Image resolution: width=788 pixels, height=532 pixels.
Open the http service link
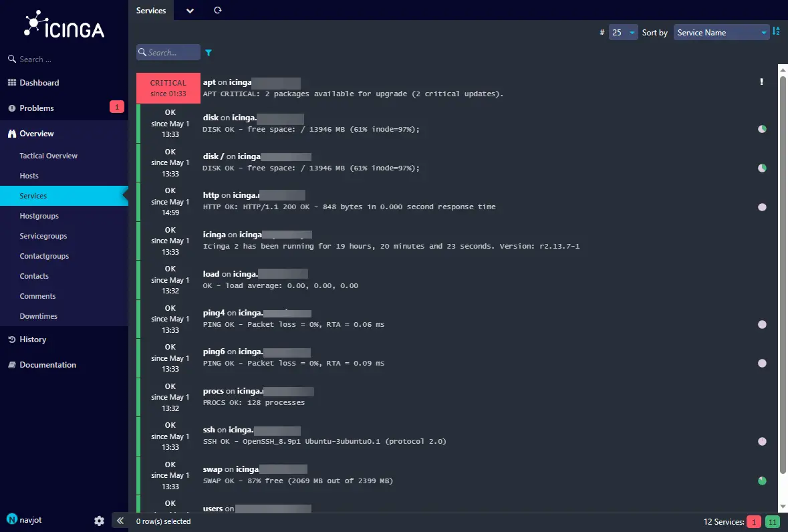coord(211,195)
